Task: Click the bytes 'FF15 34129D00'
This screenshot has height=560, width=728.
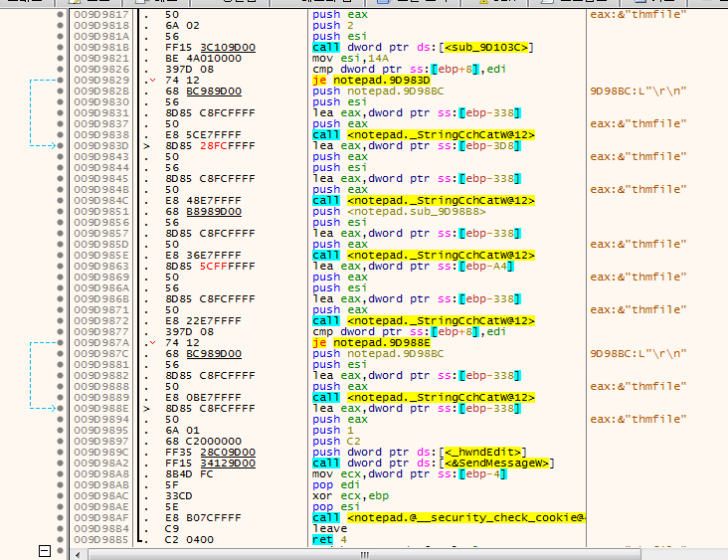Action: [210, 463]
